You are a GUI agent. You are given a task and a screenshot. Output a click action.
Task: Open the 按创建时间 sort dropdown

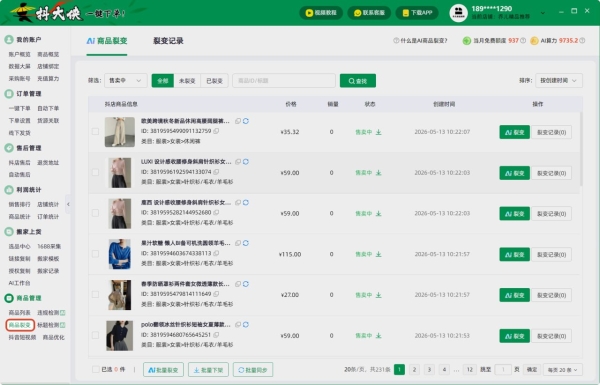click(559, 80)
